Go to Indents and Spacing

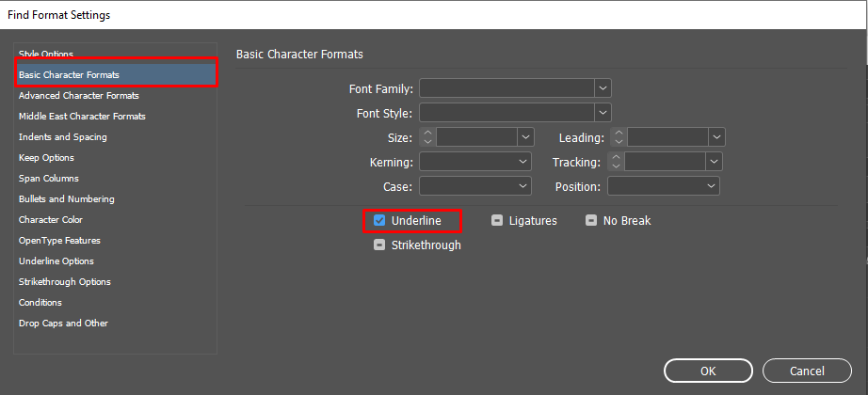[x=63, y=137]
